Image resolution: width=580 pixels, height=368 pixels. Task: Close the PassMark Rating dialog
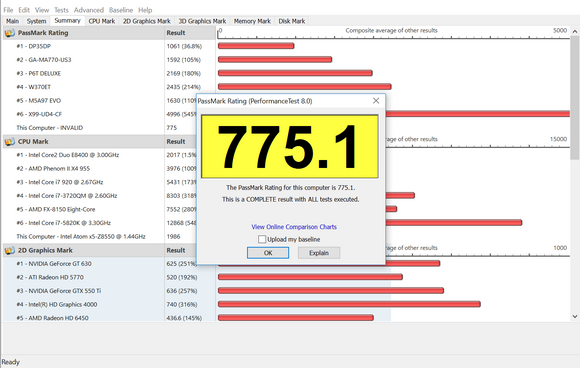(376, 101)
